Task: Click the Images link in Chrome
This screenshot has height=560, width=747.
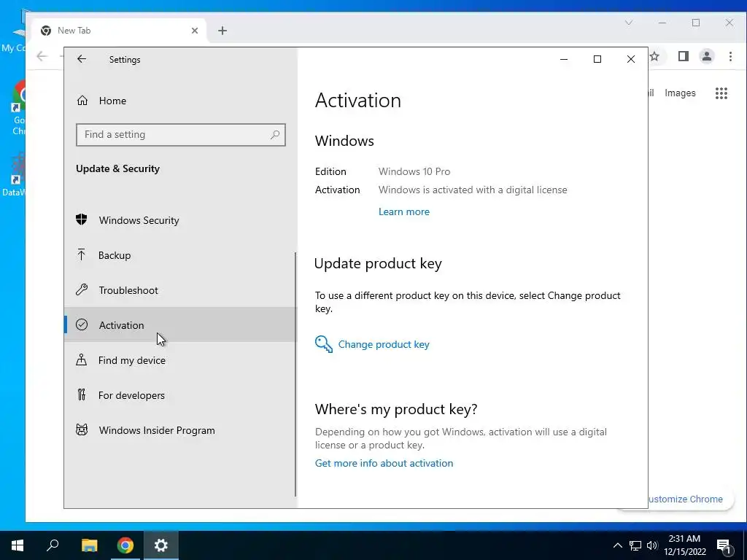Action: pos(680,93)
